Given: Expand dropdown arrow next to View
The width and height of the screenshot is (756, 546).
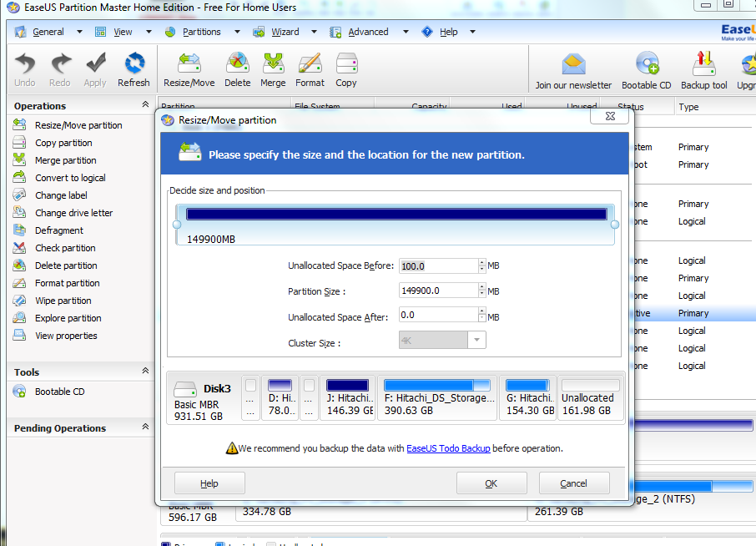Looking at the screenshot, I should (x=149, y=32).
